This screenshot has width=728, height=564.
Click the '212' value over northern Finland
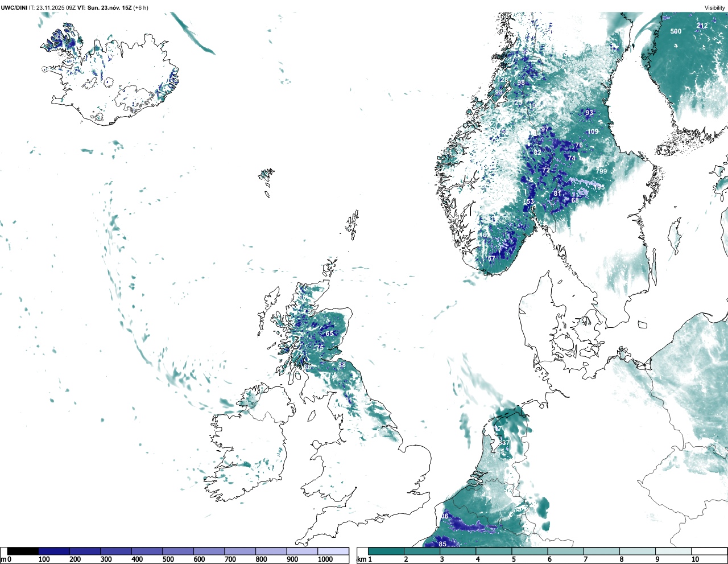[x=702, y=26]
